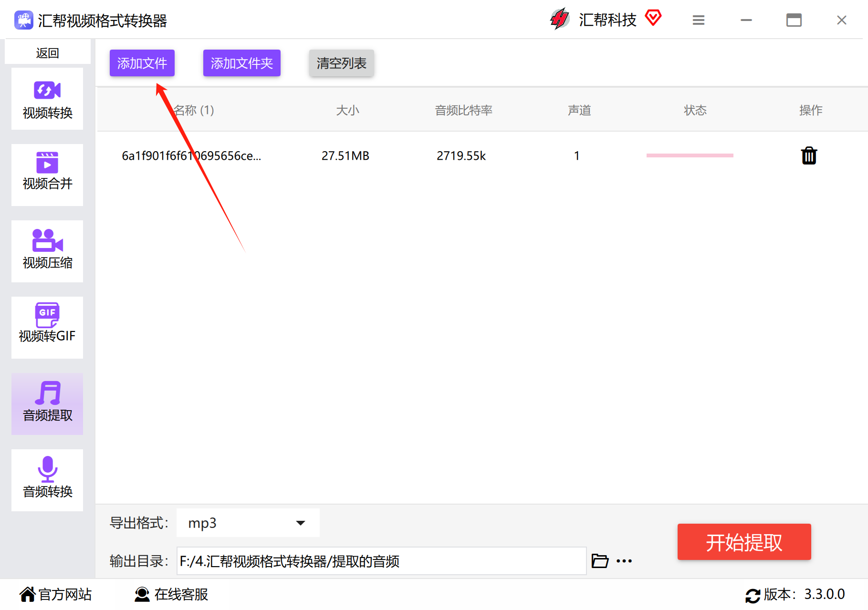Open the 视频压缩 video compress module
The height and width of the screenshot is (610, 868).
[x=47, y=251]
